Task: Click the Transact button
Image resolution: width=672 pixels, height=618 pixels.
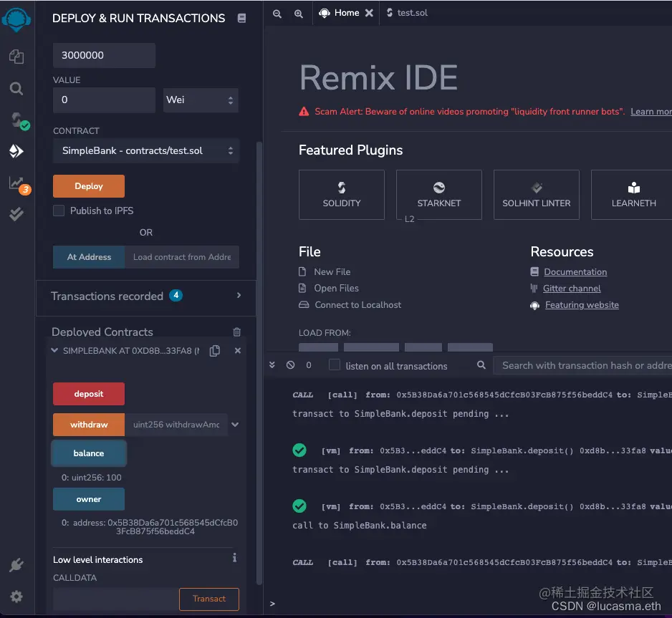Action: 209,599
